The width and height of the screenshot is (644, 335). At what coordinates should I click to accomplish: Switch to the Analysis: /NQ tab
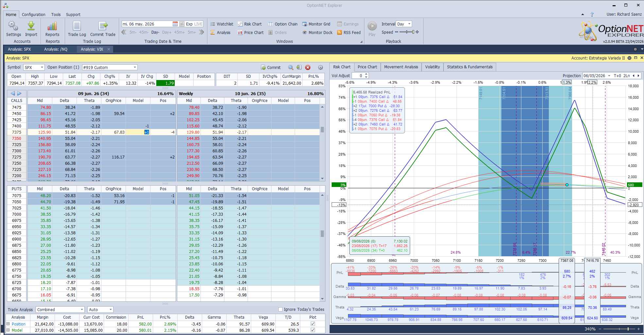[x=56, y=49]
